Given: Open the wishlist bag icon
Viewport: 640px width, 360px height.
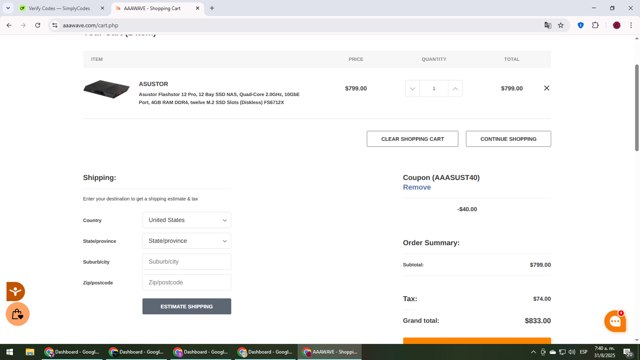Looking at the screenshot, I should [x=18, y=314].
